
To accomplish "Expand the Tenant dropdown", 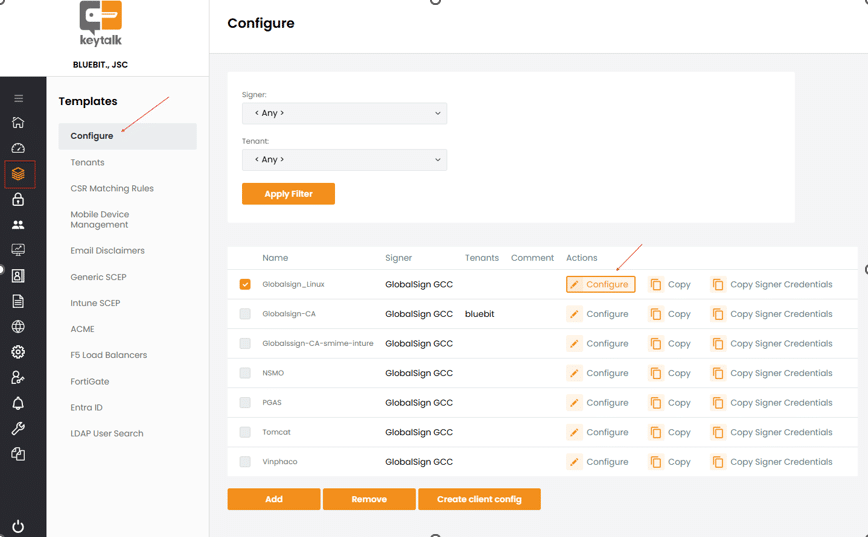I will click(344, 160).
